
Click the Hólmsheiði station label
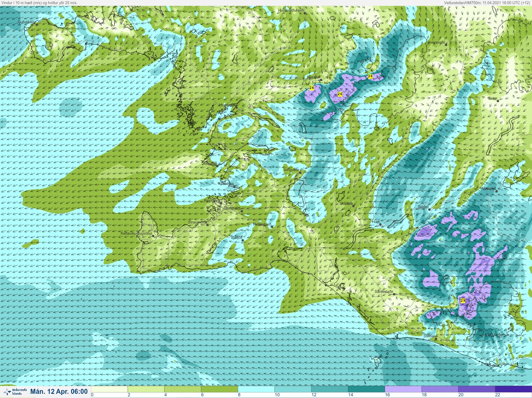tap(232, 208)
